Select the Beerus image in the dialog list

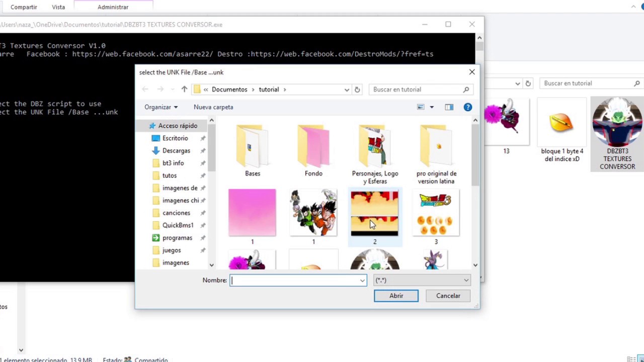click(x=436, y=260)
